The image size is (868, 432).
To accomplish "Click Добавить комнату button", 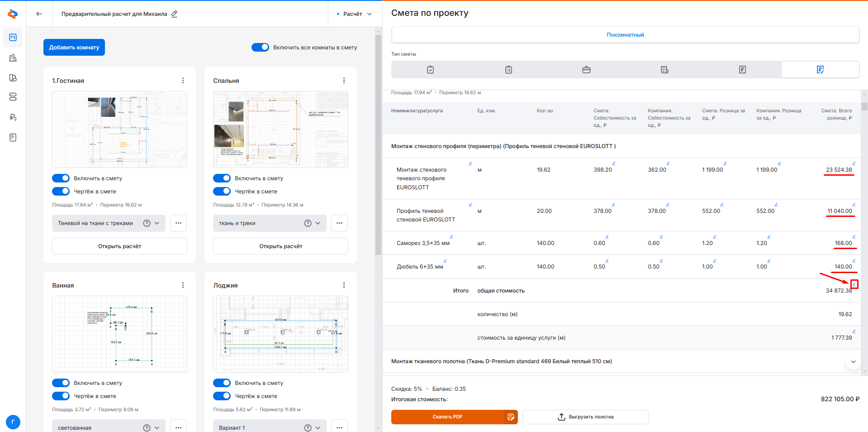I will tap(74, 48).
